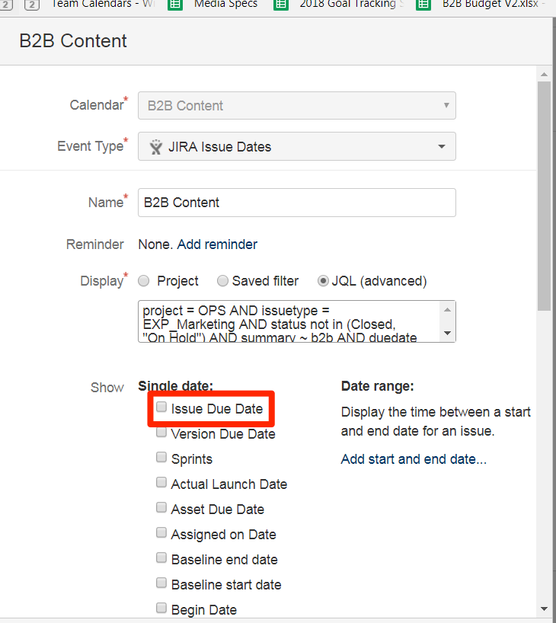Click Add start and end date link
This screenshot has height=623, width=556.
[414, 459]
